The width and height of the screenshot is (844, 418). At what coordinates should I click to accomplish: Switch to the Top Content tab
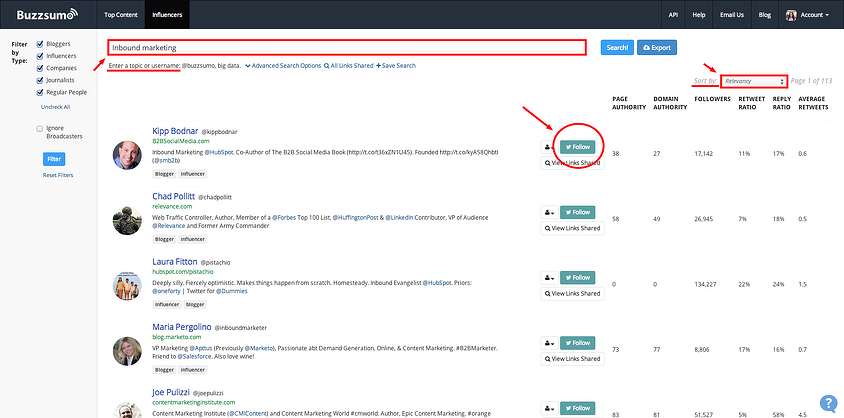[121, 15]
